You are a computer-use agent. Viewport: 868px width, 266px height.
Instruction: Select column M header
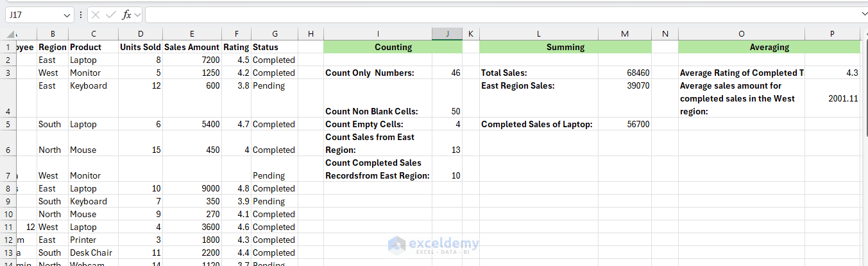tap(625, 34)
